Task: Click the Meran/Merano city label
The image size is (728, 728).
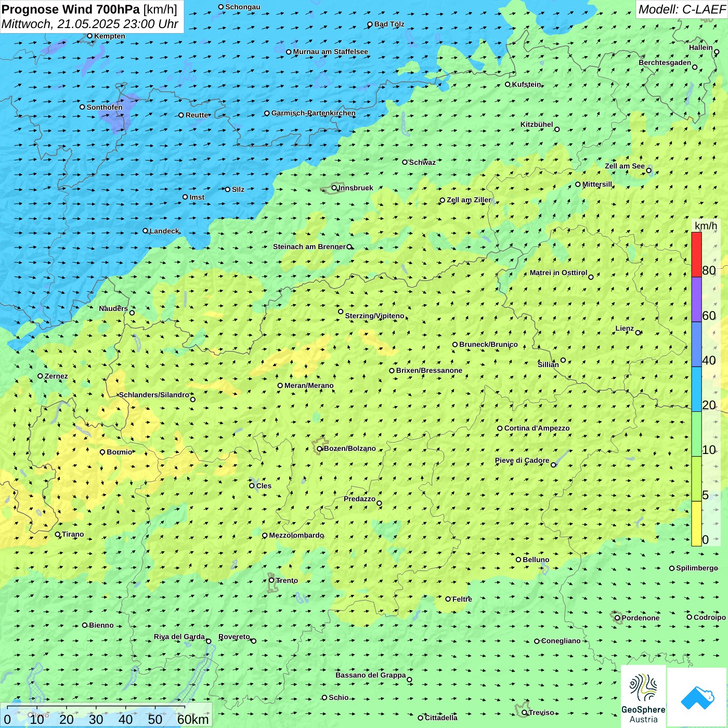Action: (x=309, y=385)
